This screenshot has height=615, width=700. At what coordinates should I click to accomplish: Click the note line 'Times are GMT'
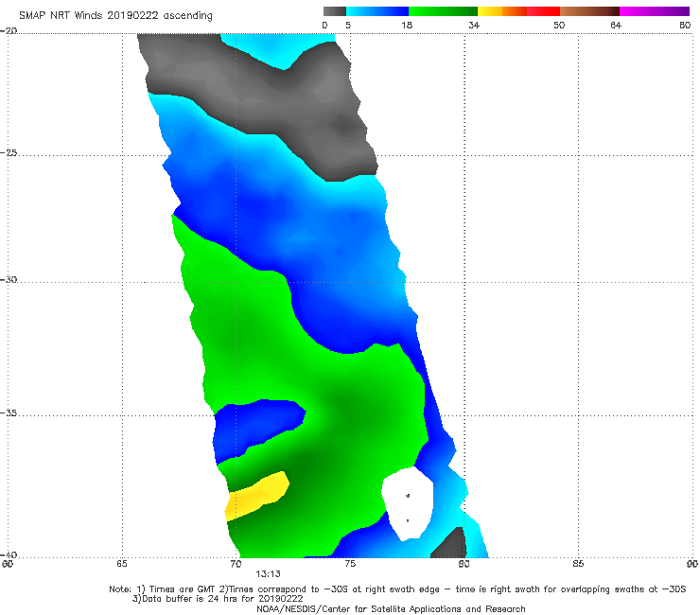pyautogui.click(x=182, y=589)
